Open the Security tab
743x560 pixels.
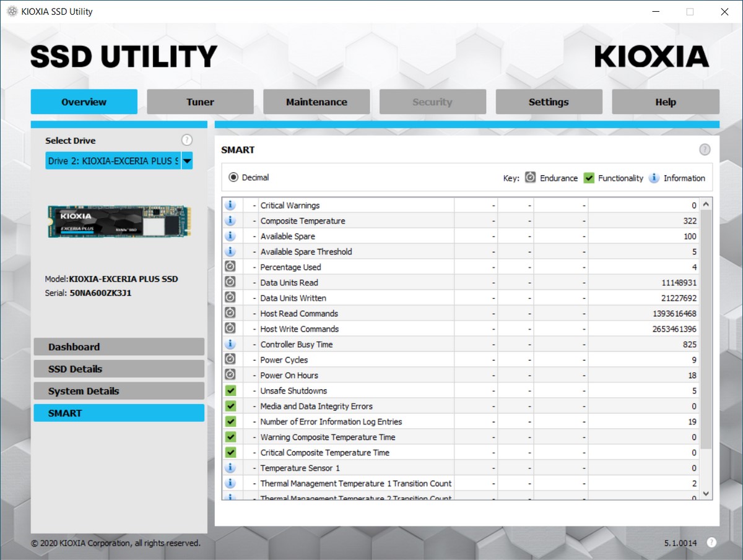pos(432,102)
